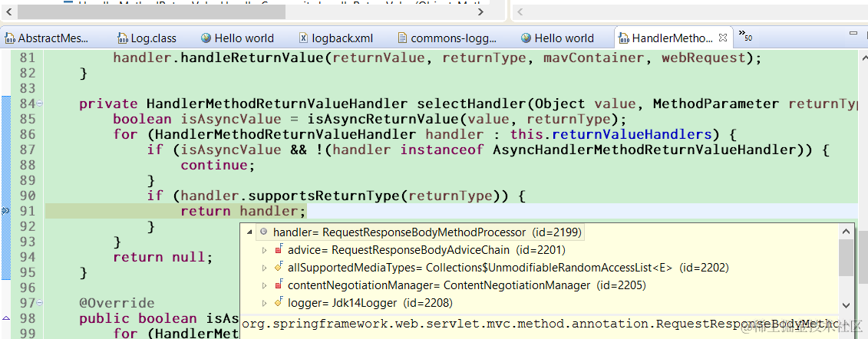The width and height of the screenshot is (868, 339).
Task: Click the override indicator beside line 98
Action: point(5,318)
